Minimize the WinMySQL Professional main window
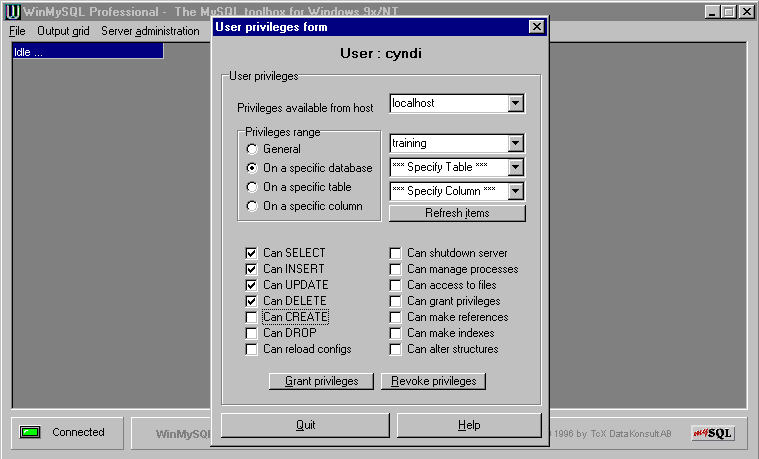759x459 pixels. click(x=712, y=12)
